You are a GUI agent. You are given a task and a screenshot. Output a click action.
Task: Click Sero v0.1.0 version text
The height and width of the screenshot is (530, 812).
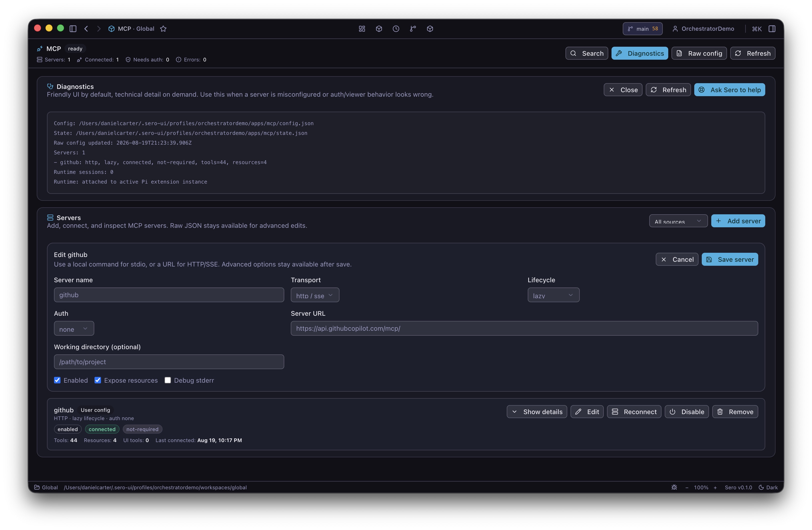click(738, 487)
